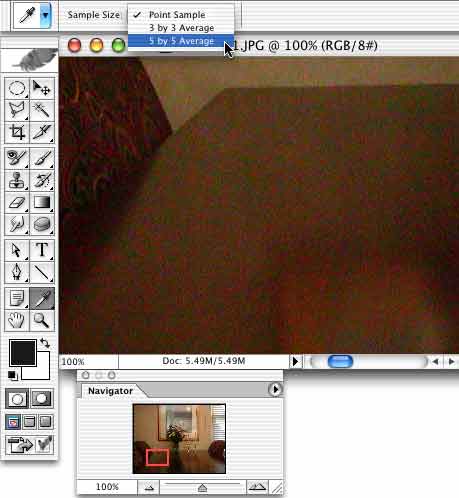Select the Elliptical Marquee tool
459x498 pixels.
(17, 89)
